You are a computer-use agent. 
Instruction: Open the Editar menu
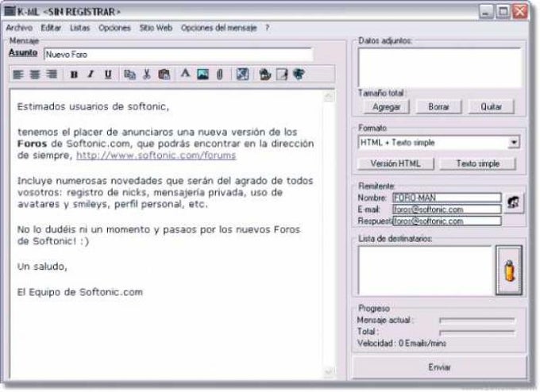pyautogui.click(x=51, y=28)
